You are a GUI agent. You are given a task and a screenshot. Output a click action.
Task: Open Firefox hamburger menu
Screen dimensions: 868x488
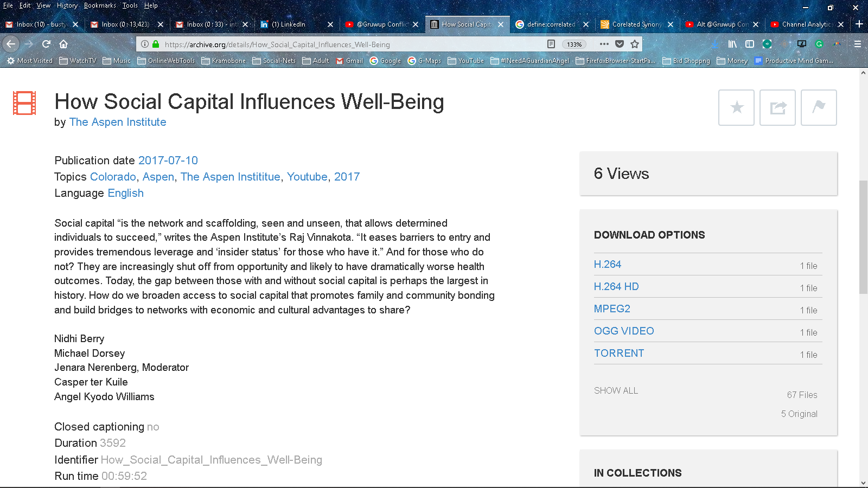click(858, 44)
